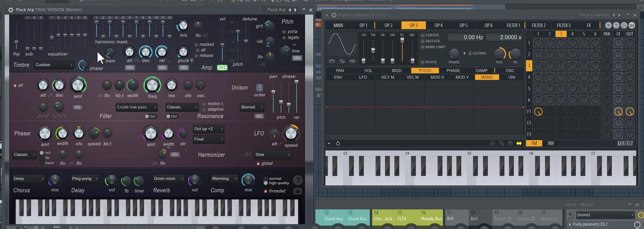Click the Unison order number 3 box
The width and height of the screenshot is (644, 229).
pyautogui.click(x=259, y=88)
